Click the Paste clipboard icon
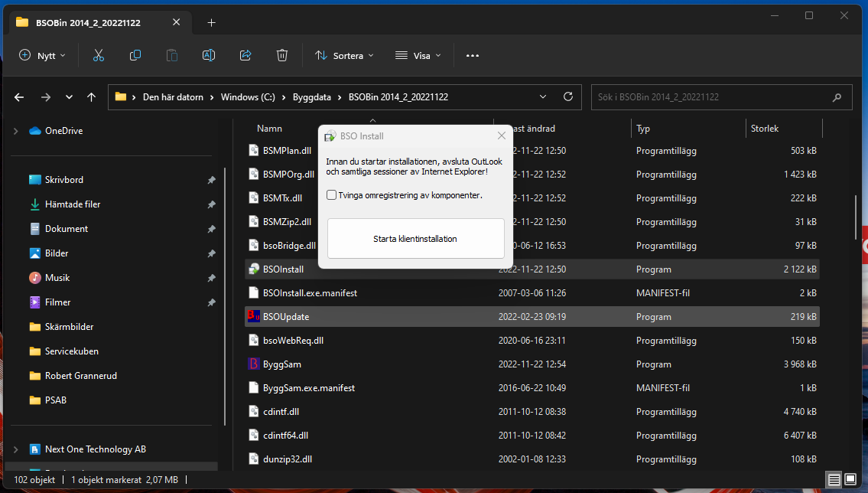Viewport: 868px width, 493px height. point(172,55)
